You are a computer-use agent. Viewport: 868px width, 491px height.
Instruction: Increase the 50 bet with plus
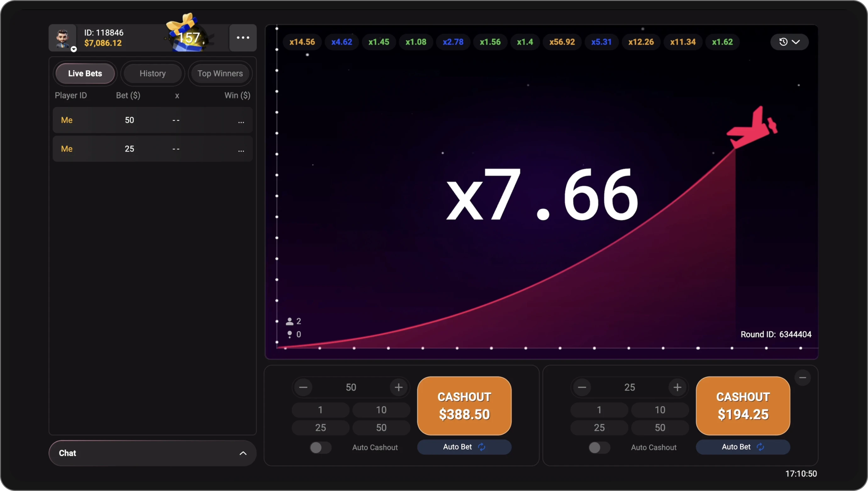pos(398,387)
